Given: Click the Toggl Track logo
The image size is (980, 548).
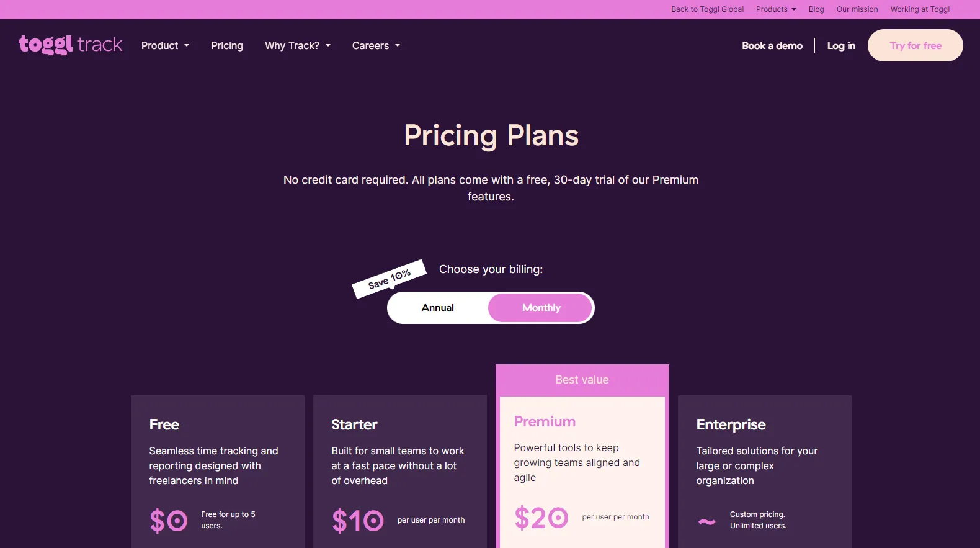Looking at the screenshot, I should point(70,45).
